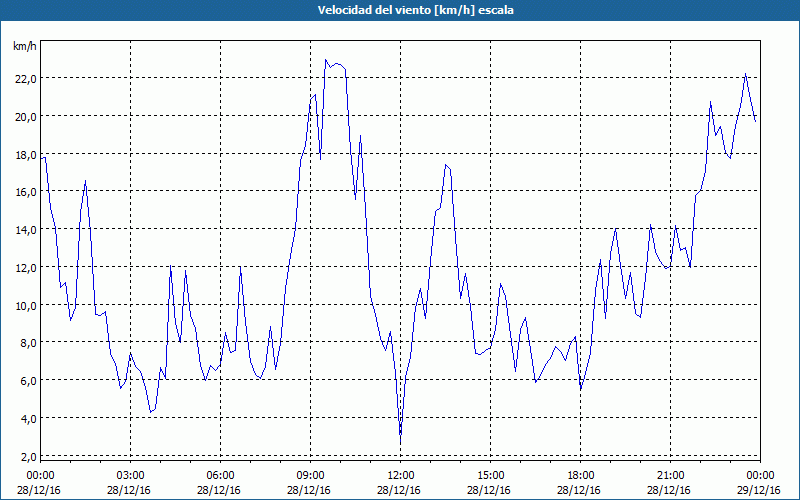Click the 16,0 y-axis label

(26, 192)
